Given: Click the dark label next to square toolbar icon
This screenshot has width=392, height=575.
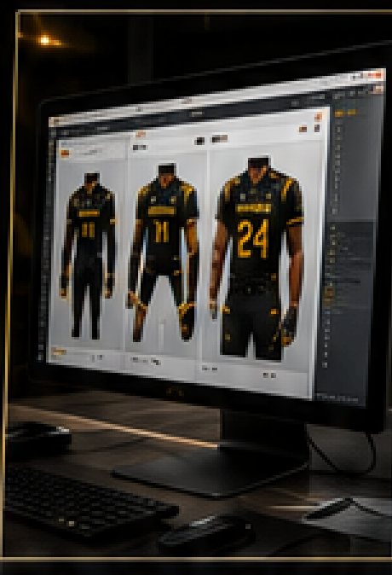Looking at the screenshot, I should [220, 138].
